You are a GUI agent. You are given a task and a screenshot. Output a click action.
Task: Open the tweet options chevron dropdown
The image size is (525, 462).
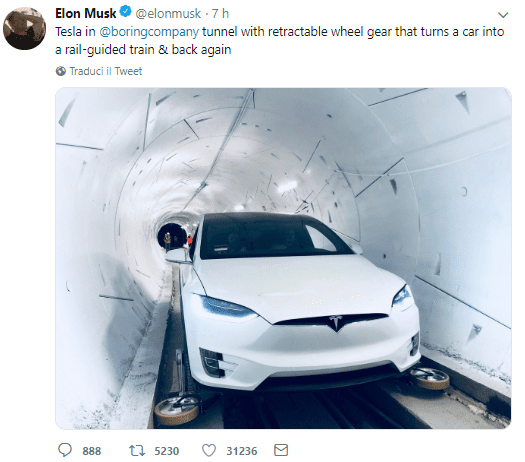pyautogui.click(x=503, y=15)
